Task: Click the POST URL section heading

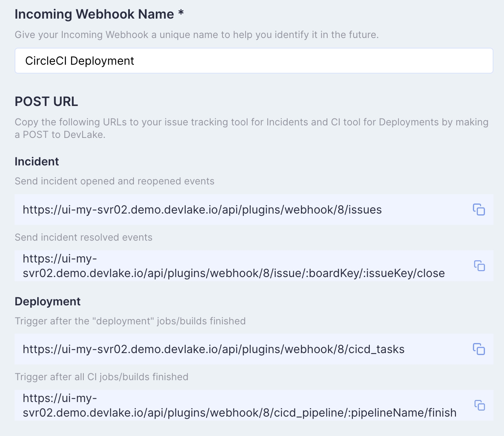Action: [x=46, y=102]
